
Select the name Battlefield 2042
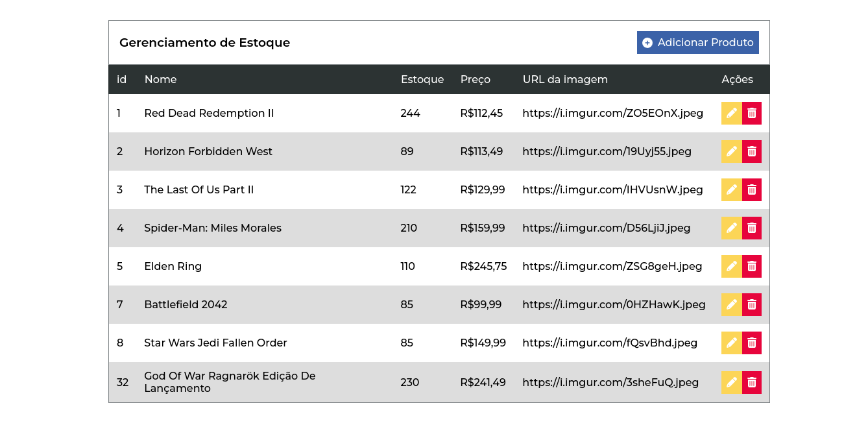tap(186, 304)
